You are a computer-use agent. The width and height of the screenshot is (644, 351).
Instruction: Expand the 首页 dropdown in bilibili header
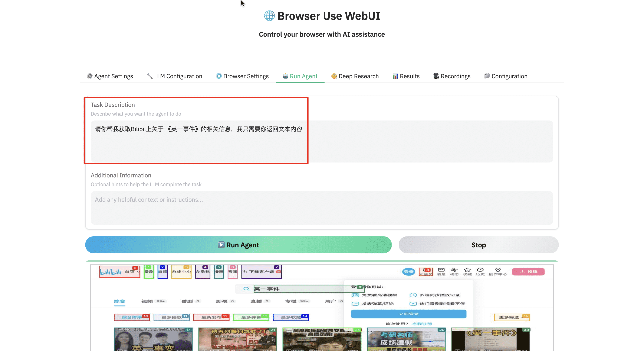(132, 272)
